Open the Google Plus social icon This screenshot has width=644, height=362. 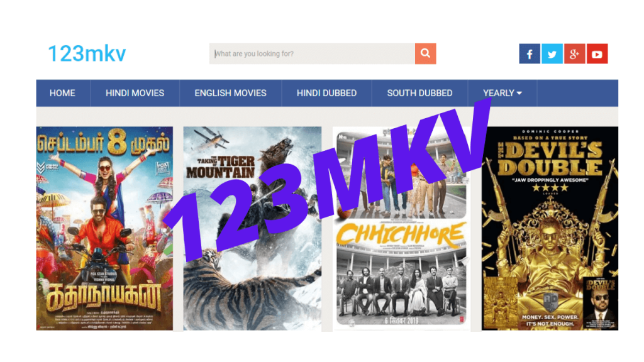(575, 54)
